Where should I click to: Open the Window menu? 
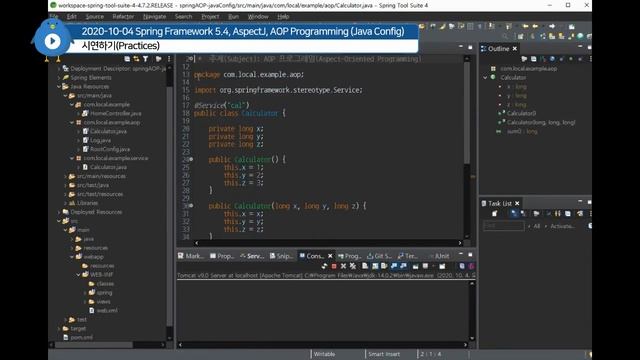click(x=258, y=17)
